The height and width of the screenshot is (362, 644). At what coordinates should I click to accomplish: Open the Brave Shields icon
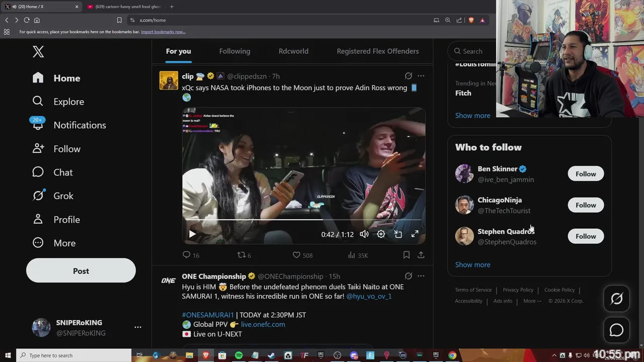pos(471,20)
